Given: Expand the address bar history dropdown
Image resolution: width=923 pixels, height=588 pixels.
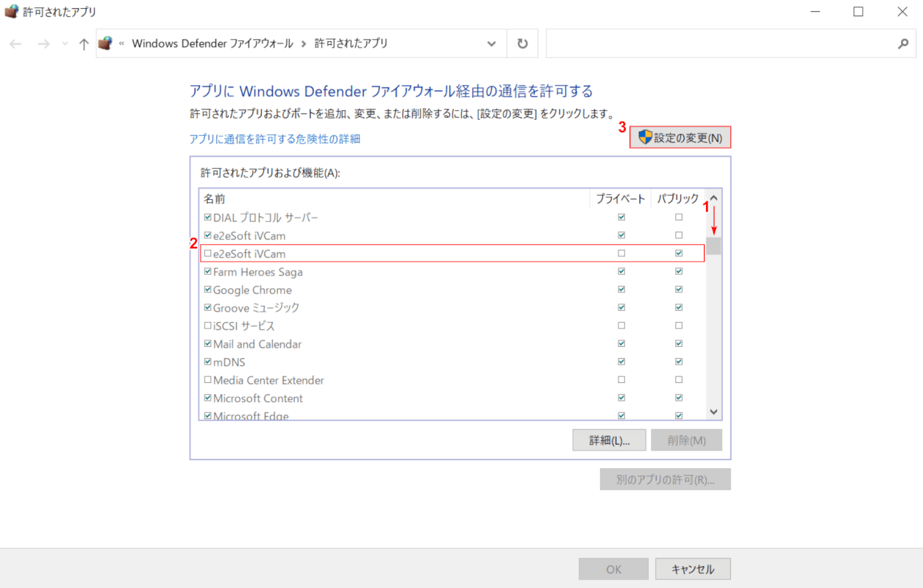Looking at the screenshot, I should click(x=492, y=44).
